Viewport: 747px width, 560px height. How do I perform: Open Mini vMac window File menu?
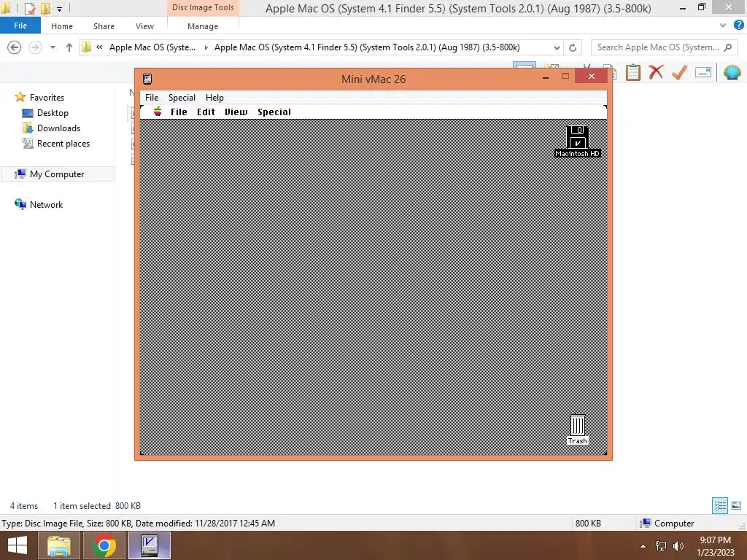(x=152, y=97)
